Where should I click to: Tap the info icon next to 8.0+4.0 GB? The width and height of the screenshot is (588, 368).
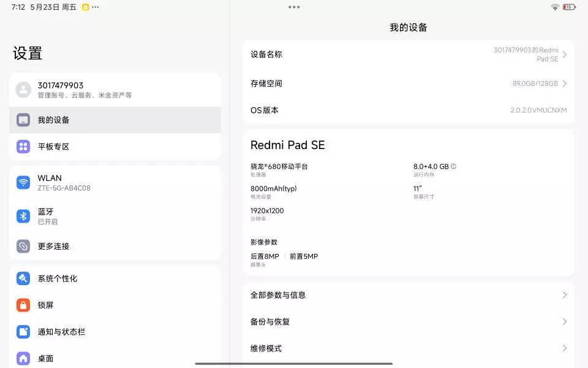point(453,166)
